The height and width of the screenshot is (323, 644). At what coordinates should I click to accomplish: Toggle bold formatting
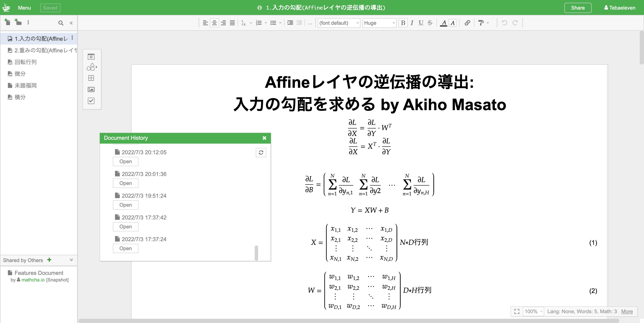[x=403, y=23]
